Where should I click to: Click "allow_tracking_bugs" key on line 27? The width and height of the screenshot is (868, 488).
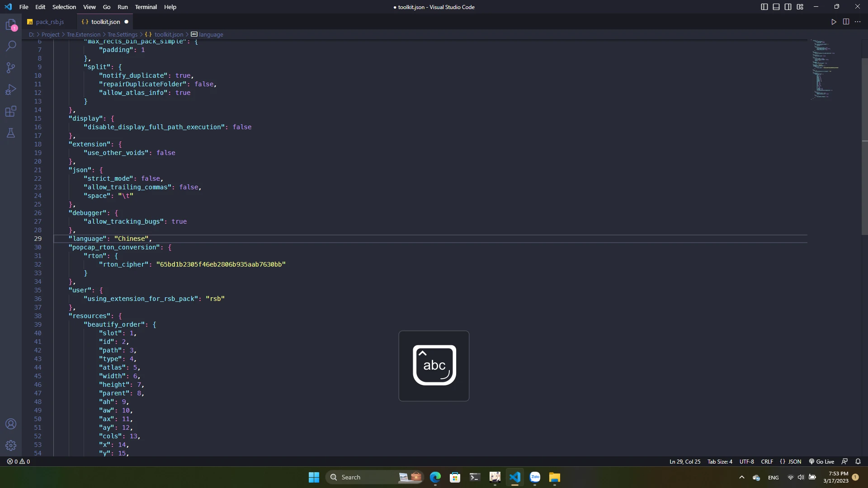(x=124, y=221)
